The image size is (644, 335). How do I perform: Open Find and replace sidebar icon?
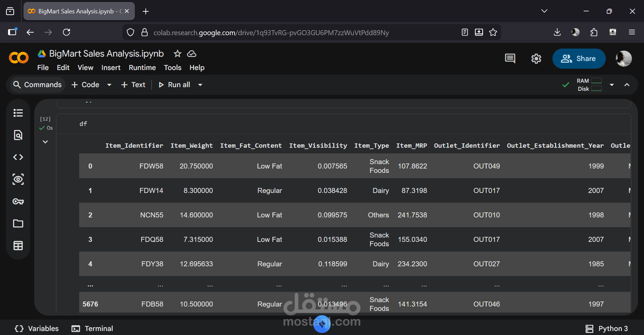point(18,135)
